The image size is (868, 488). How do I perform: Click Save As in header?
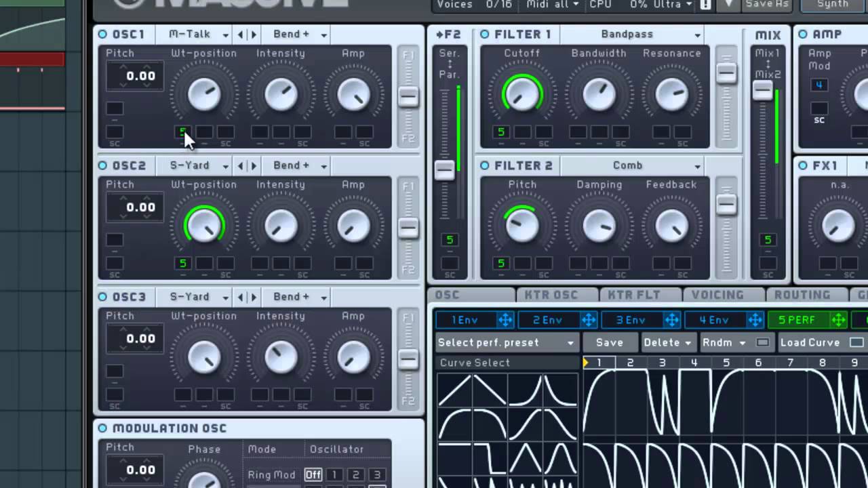point(767,5)
